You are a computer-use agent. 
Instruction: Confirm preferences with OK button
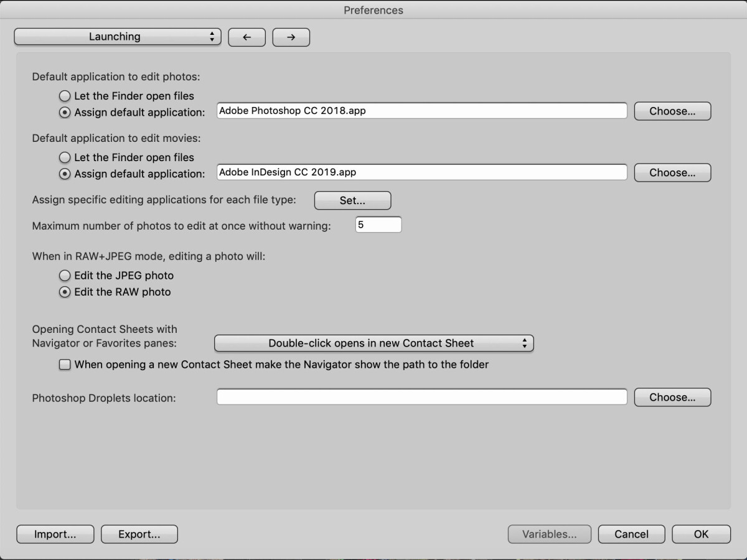701,534
